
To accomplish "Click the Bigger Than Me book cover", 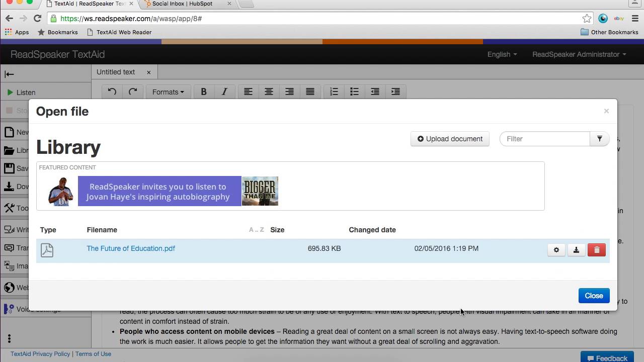I will click(260, 191).
